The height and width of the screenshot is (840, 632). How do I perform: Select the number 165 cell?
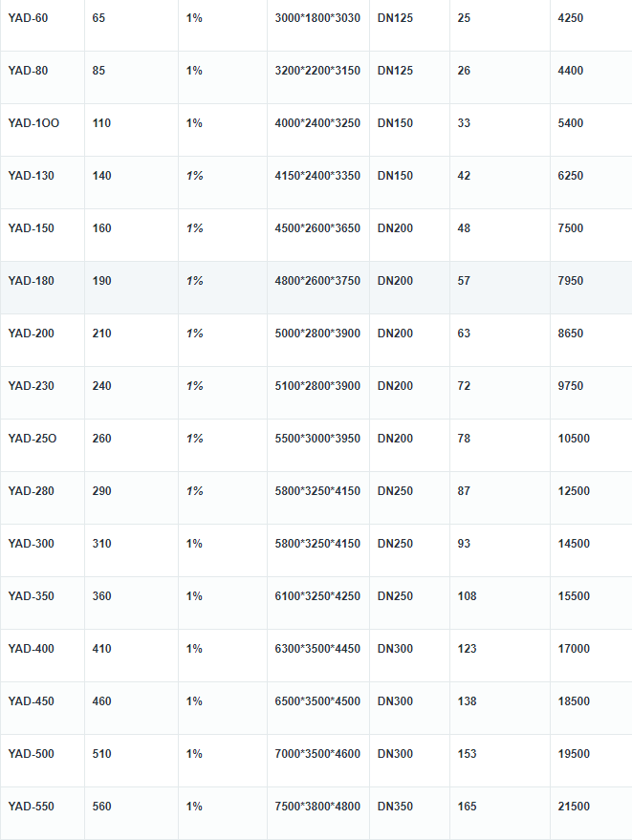pos(467,807)
